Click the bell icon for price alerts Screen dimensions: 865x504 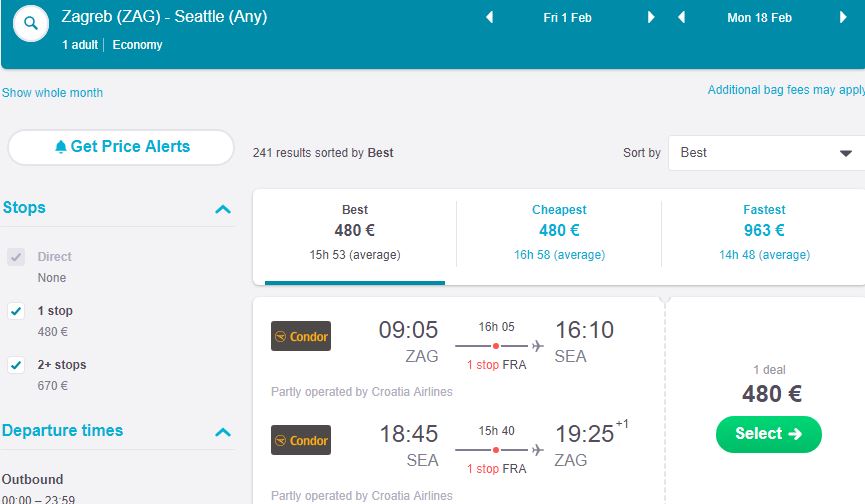tap(61, 147)
